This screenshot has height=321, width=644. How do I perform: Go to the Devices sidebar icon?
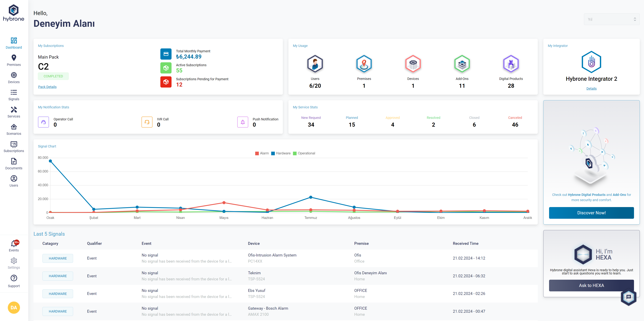tap(14, 75)
